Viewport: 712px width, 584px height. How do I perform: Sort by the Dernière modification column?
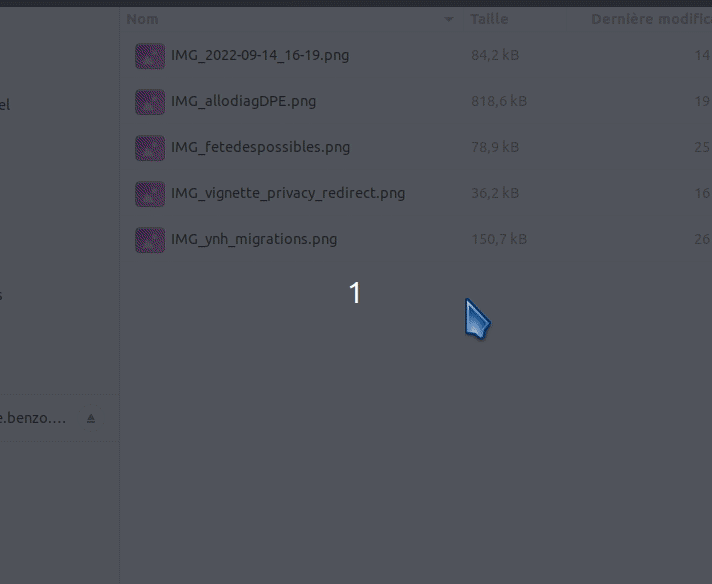pos(651,19)
